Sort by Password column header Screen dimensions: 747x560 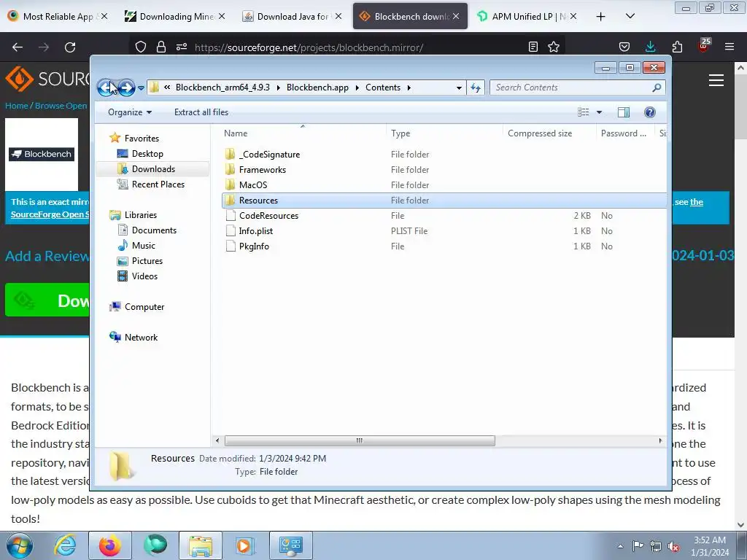625,133
